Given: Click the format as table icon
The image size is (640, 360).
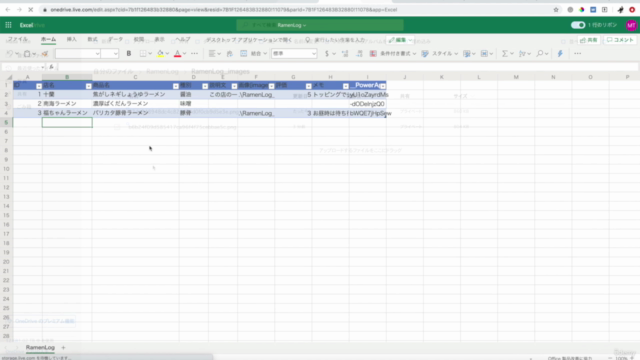Looking at the screenshot, I should (x=467, y=53).
